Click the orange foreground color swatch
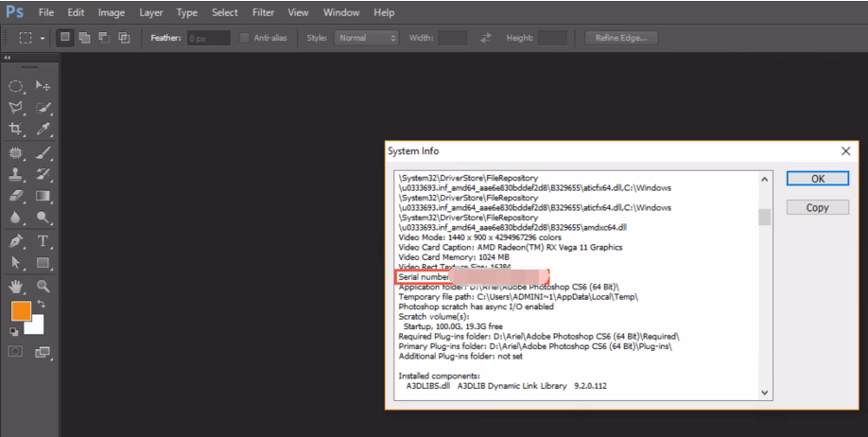Screen dimensions: 868x437 [21, 311]
